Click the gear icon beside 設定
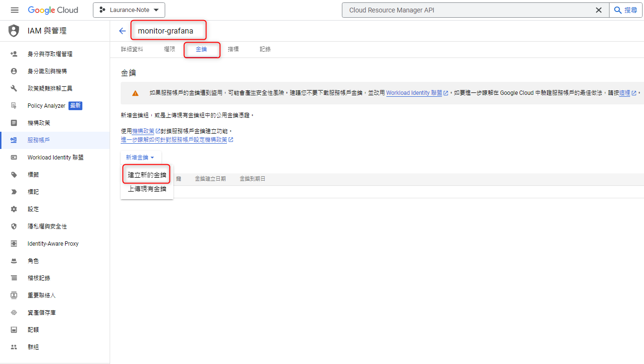644x364 pixels. coord(14,209)
